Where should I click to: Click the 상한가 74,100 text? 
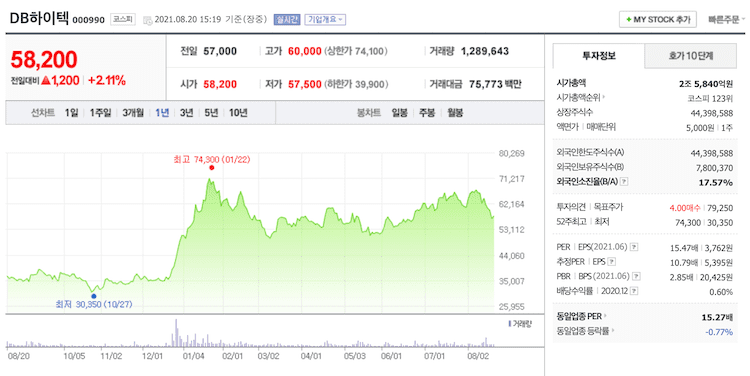[356, 51]
